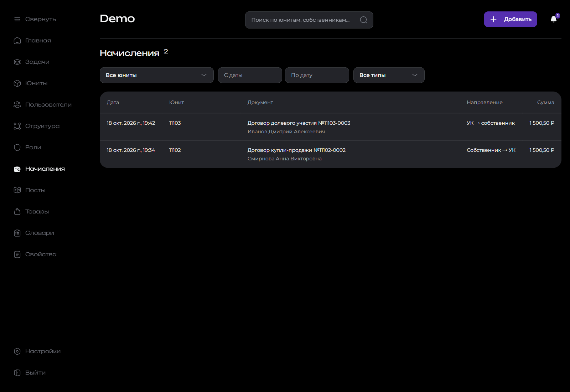Click unit number 11102
This screenshot has height=392, width=570.
pos(175,150)
